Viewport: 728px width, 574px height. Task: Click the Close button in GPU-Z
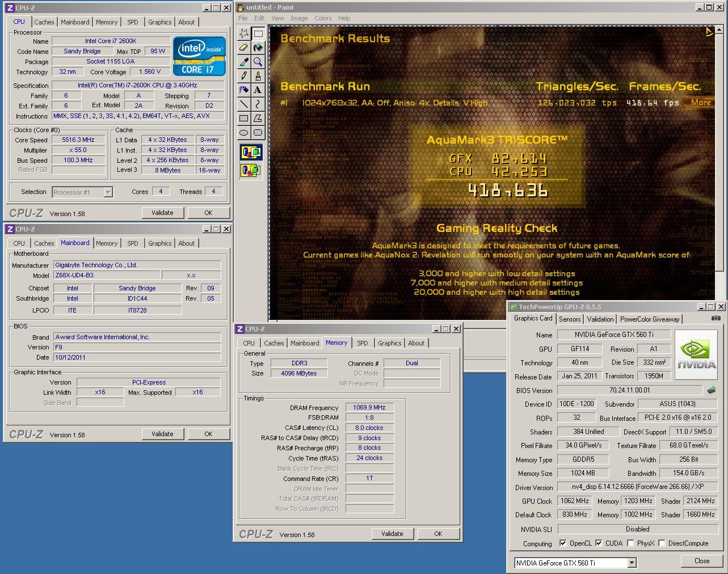[x=702, y=561]
